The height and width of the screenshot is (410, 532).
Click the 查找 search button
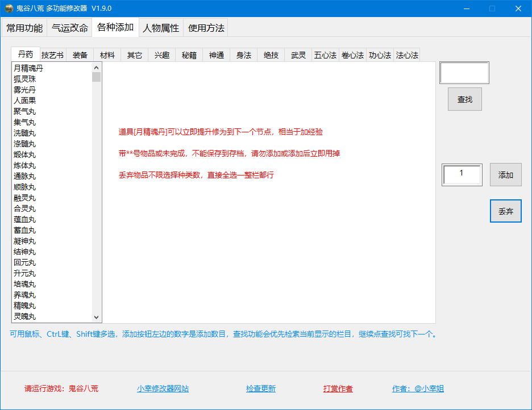point(464,99)
